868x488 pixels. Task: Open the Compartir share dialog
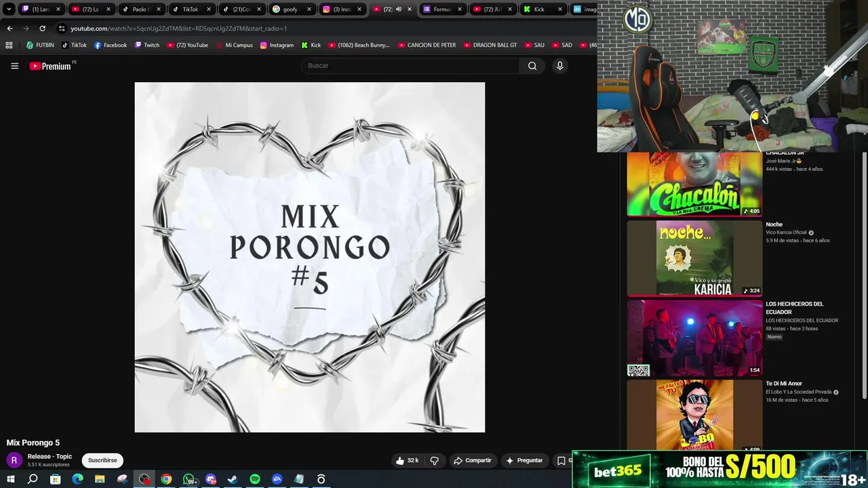pyautogui.click(x=473, y=460)
